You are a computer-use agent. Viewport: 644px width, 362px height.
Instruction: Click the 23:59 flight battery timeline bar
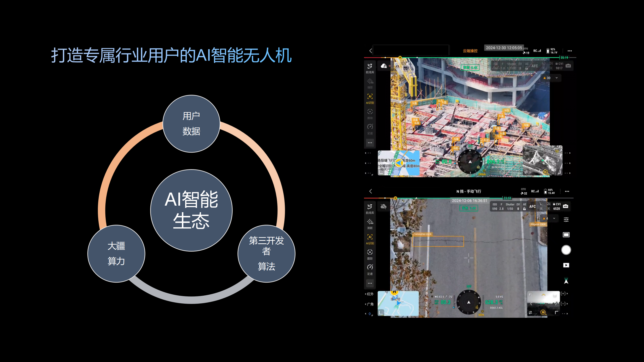click(x=507, y=198)
